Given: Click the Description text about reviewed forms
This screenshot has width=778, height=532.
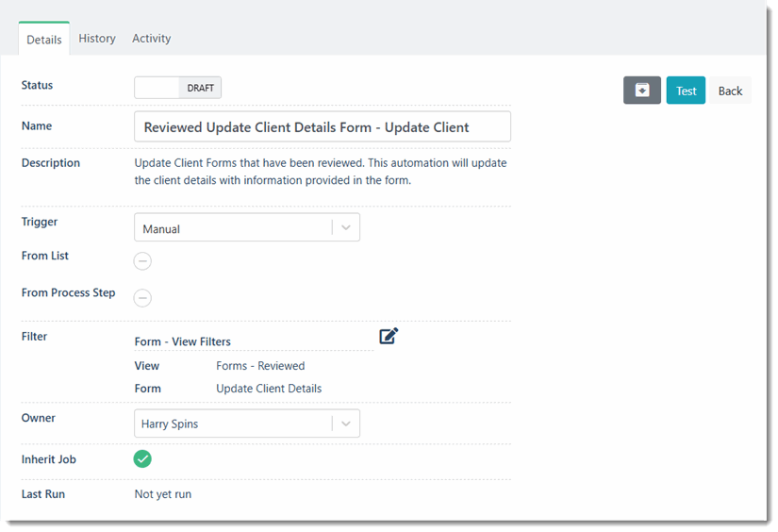Looking at the screenshot, I should click(321, 172).
